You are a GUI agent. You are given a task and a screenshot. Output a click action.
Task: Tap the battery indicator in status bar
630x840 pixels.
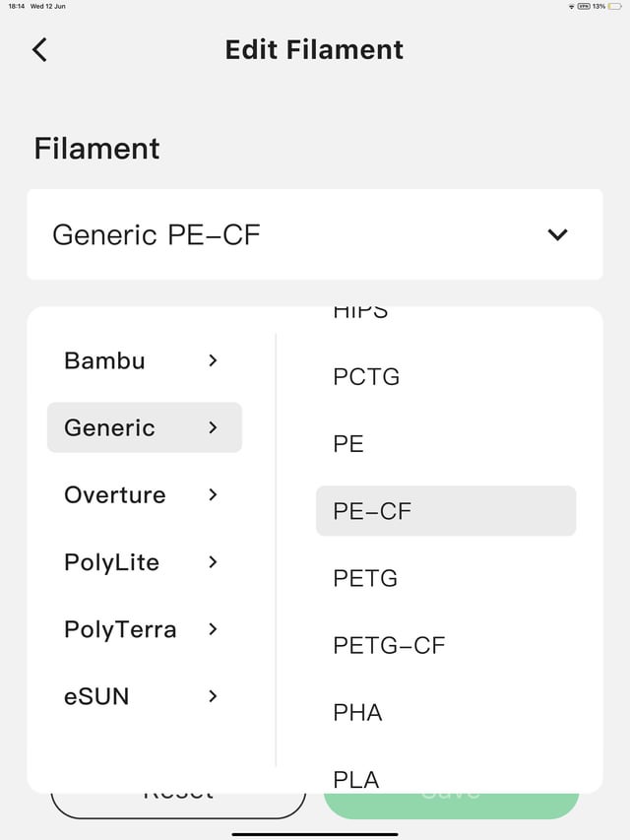[x=615, y=7]
